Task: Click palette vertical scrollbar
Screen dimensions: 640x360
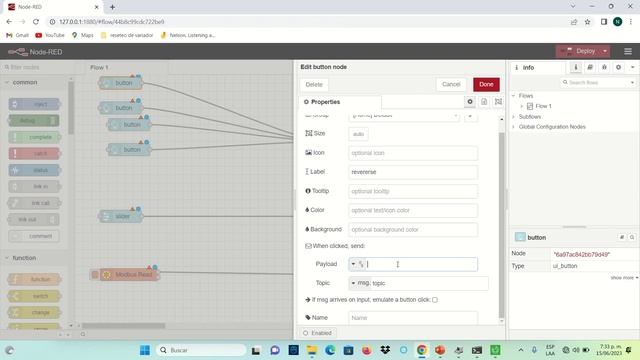Action: [x=71, y=108]
